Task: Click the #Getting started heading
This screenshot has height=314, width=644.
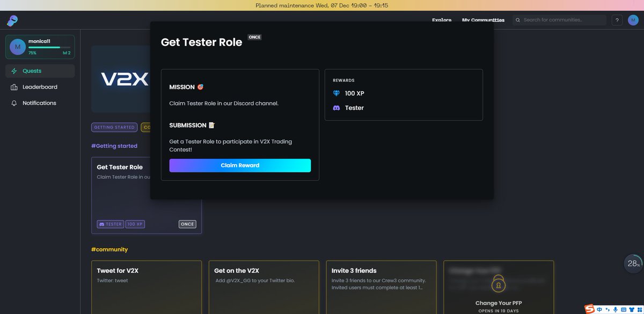Action: (x=114, y=146)
